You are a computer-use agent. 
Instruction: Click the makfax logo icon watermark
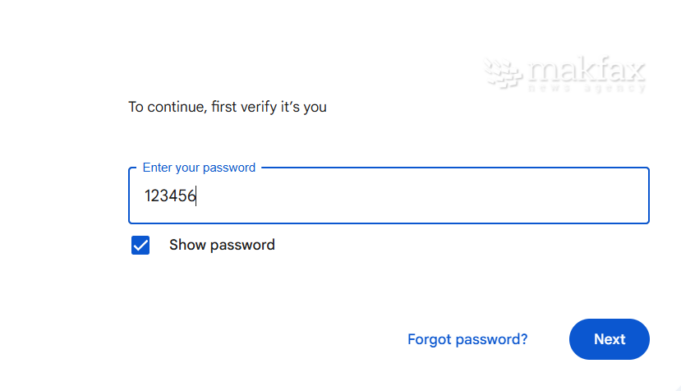503,74
